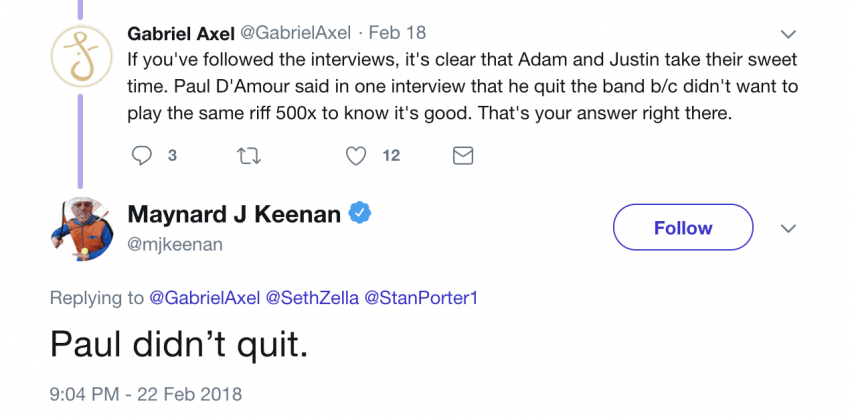Open Maynard J Keenan's profile avatar
The image size is (850, 418).
point(80,229)
